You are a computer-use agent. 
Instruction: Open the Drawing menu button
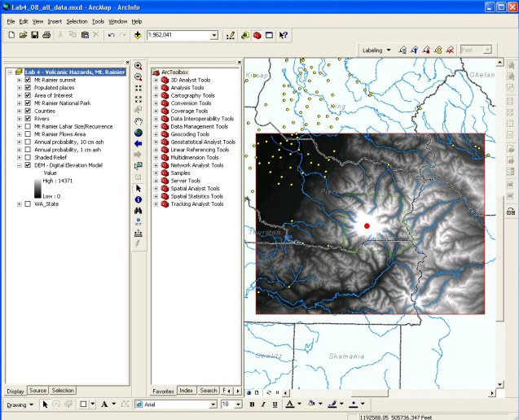click(20, 405)
